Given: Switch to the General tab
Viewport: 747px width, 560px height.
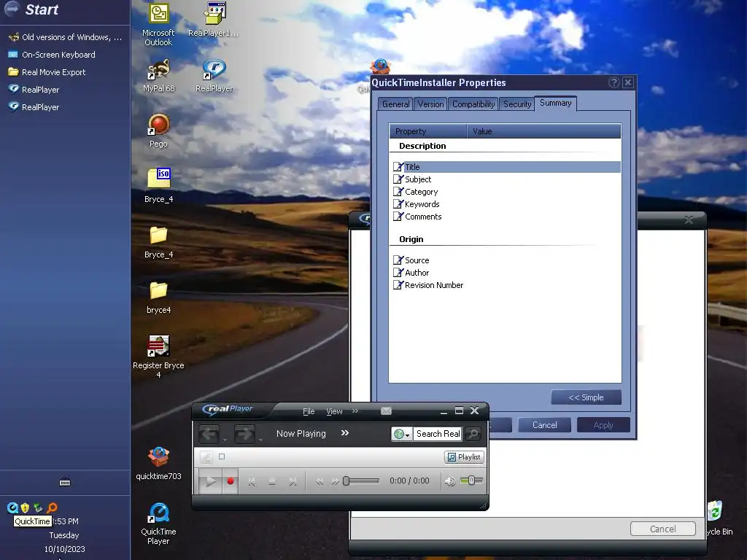Looking at the screenshot, I should click(395, 104).
